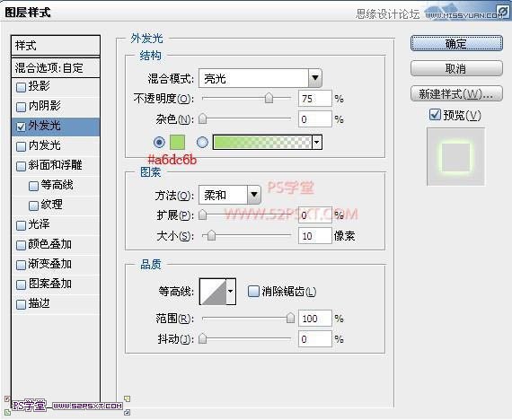Click the 取消 cancel button

point(456,68)
